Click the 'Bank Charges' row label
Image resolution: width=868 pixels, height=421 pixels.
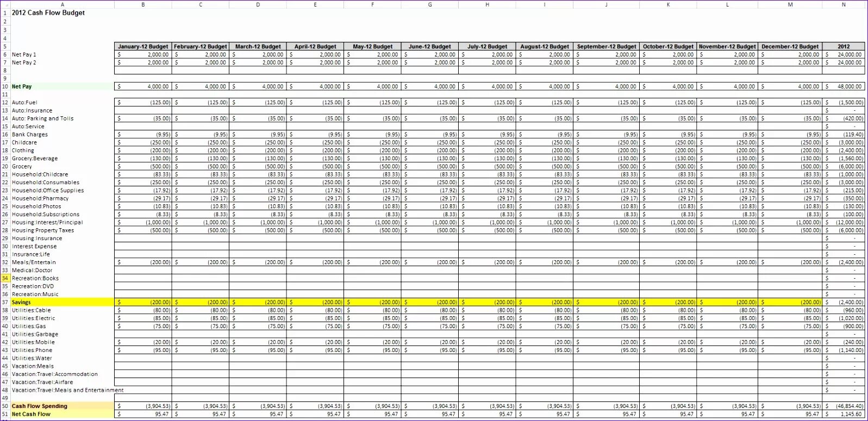coord(30,134)
